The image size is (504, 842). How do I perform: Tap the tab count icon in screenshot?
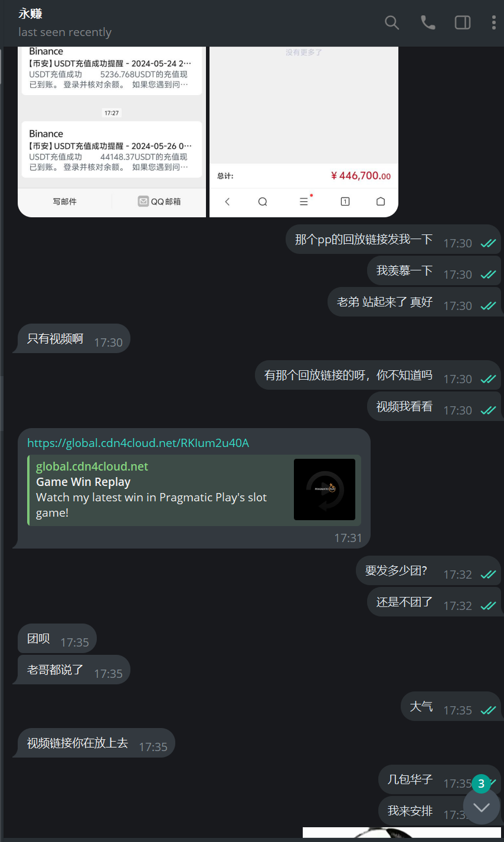tap(345, 201)
